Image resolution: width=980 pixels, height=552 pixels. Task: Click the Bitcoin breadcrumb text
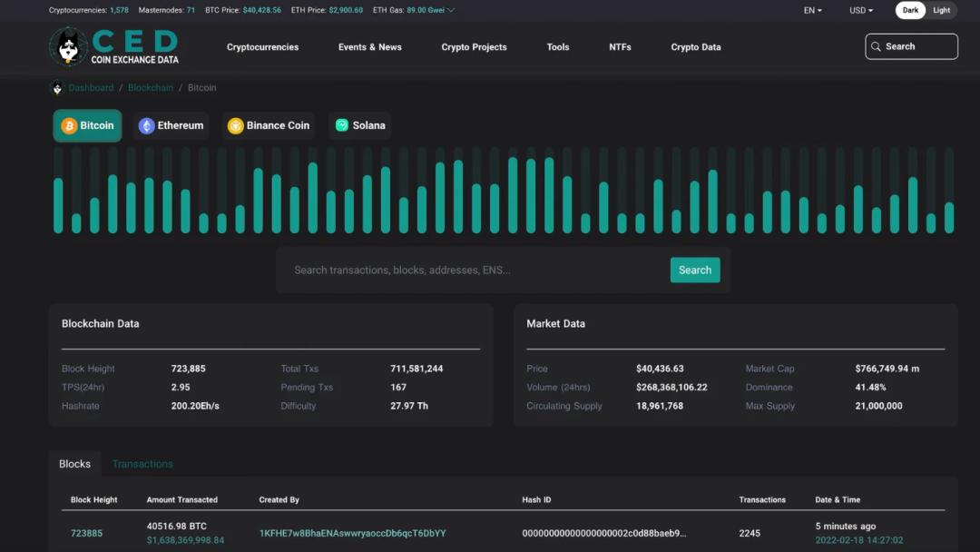point(201,87)
